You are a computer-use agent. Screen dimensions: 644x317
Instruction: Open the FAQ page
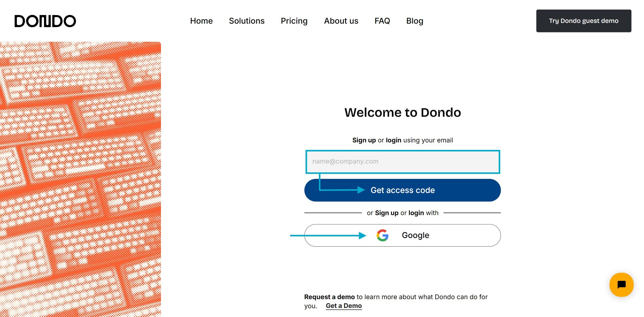click(382, 21)
